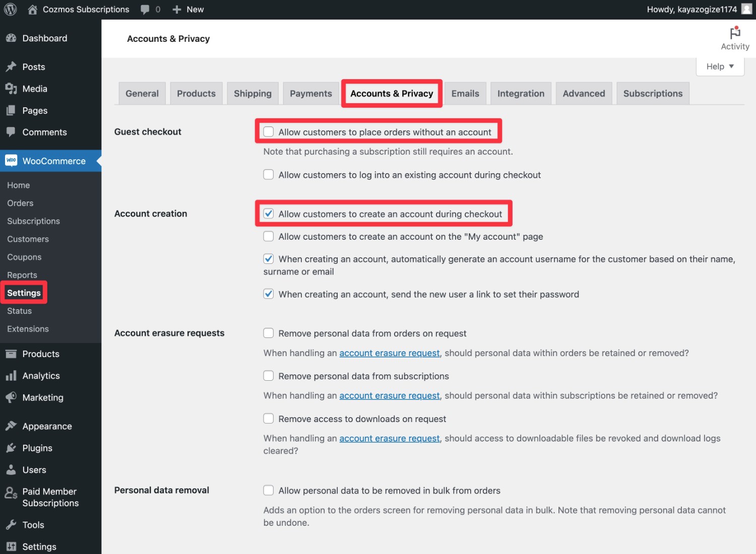Screen dimensions: 756x554
Task: Enable guest orders without an account
Action: 269,132
